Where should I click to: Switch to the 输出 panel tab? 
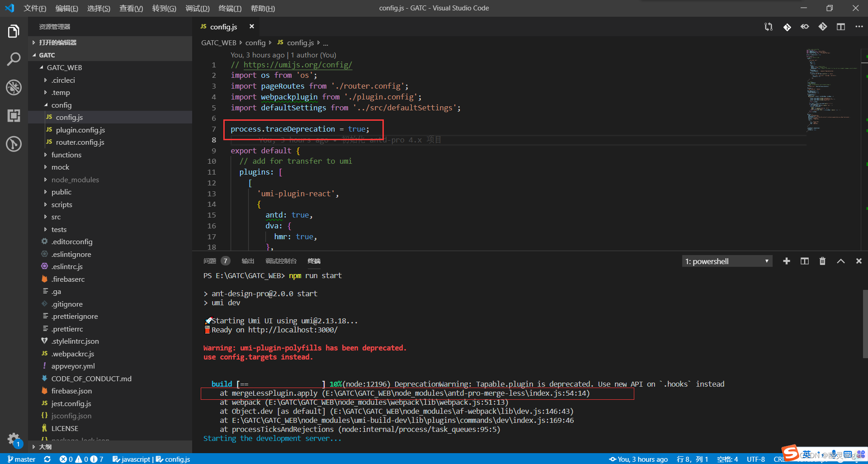[x=248, y=261]
